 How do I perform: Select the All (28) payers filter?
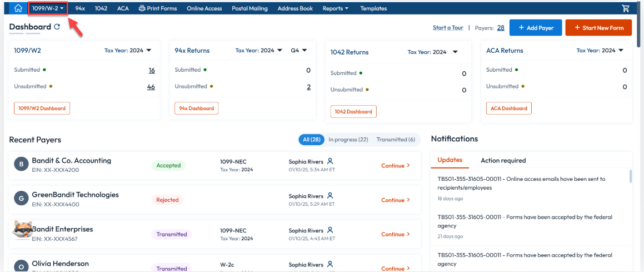click(311, 140)
